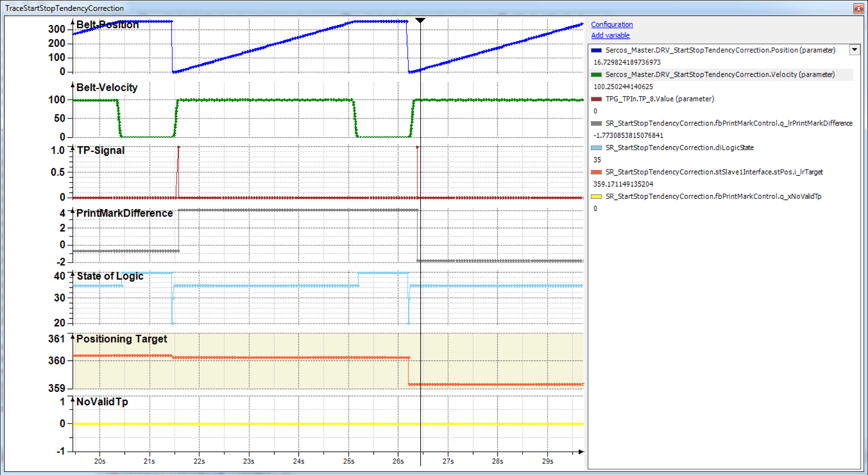The height and width of the screenshot is (475, 868).
Task: Click the green Velocity variable color swatch
Action: tap(596, 75)
